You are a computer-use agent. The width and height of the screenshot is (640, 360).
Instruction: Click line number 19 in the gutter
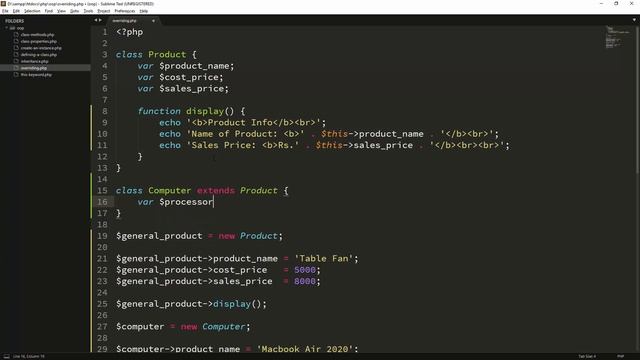coord(102,236)
